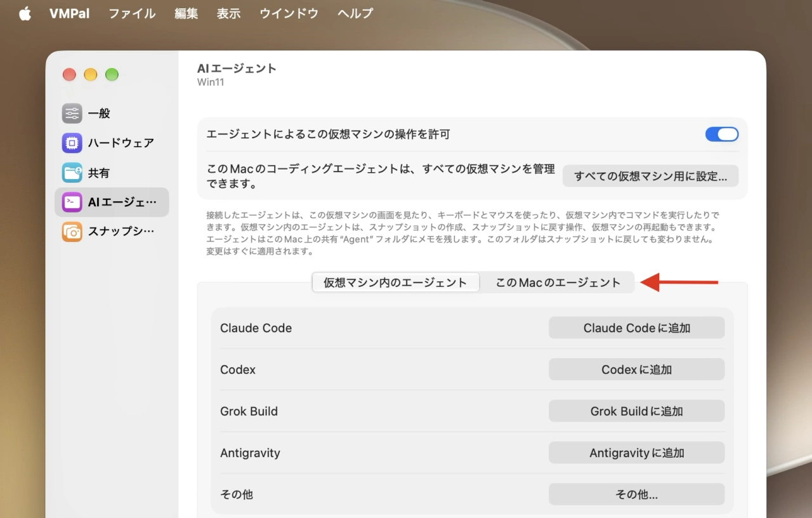Image resolution: width=812 pixels, height=518 pixels.
Task: Open the ファイル menu
Action: (x=132, y=13)
